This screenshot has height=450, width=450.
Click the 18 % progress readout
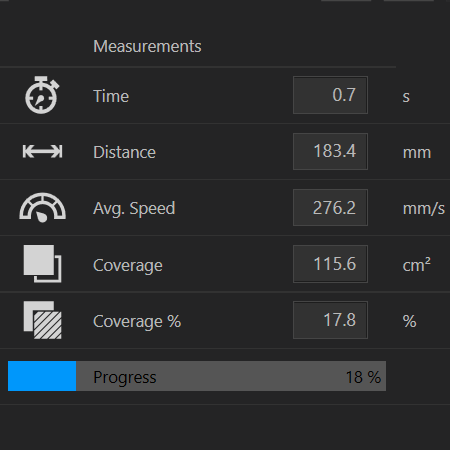tap(363, 377)
